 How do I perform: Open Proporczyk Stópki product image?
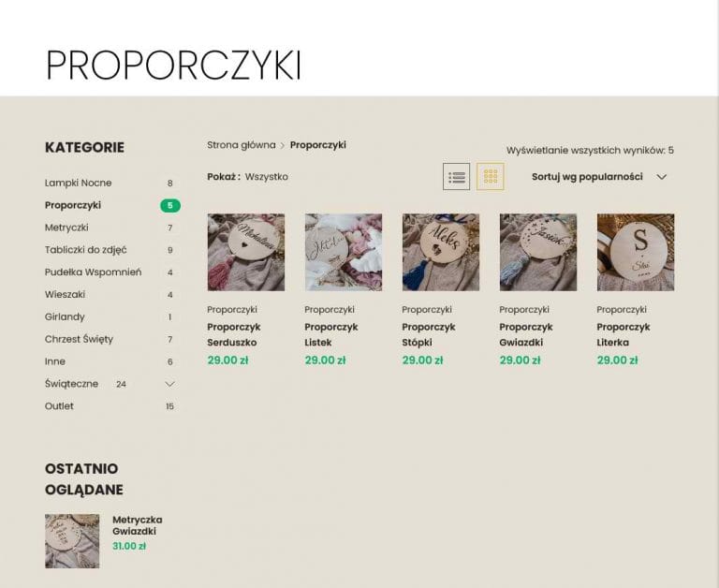[441, 252]
